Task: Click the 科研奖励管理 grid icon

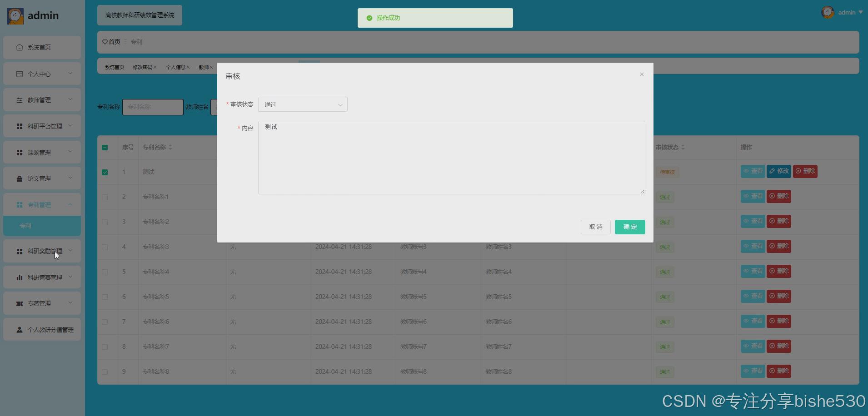Action: pyautogui.click(x=19, y=251)
